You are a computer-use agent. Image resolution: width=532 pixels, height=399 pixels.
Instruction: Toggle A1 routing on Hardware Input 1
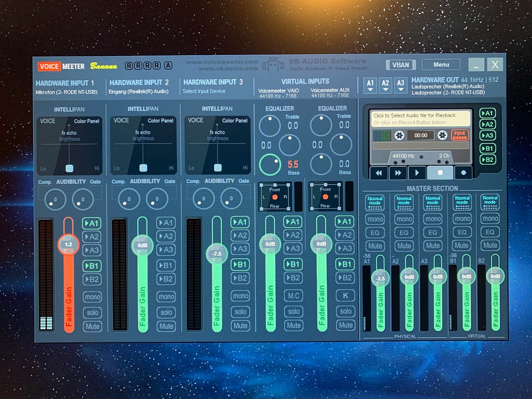91,223
